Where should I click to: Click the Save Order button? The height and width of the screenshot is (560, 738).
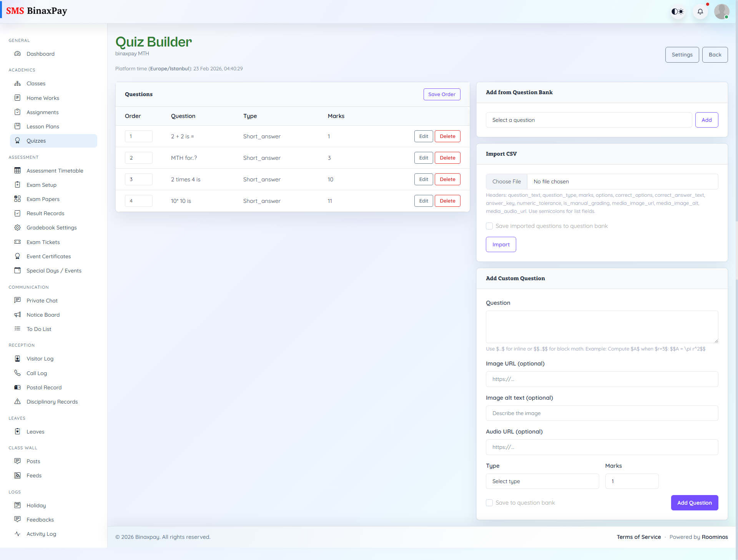[442, 94]
